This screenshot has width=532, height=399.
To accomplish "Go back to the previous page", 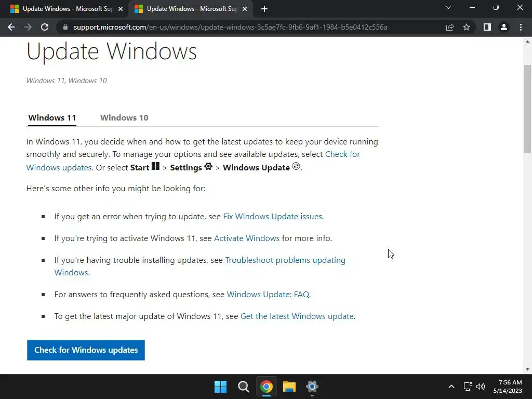I will click(11, 27).
